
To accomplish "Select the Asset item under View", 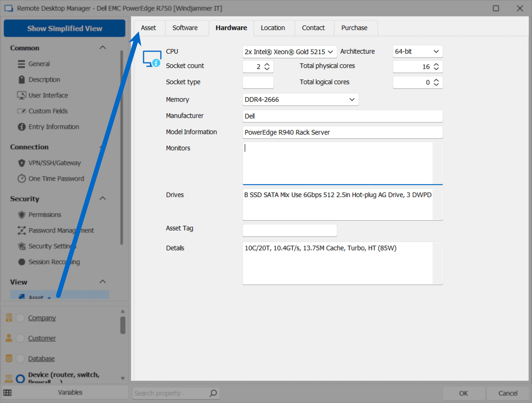I will (59, 295).
